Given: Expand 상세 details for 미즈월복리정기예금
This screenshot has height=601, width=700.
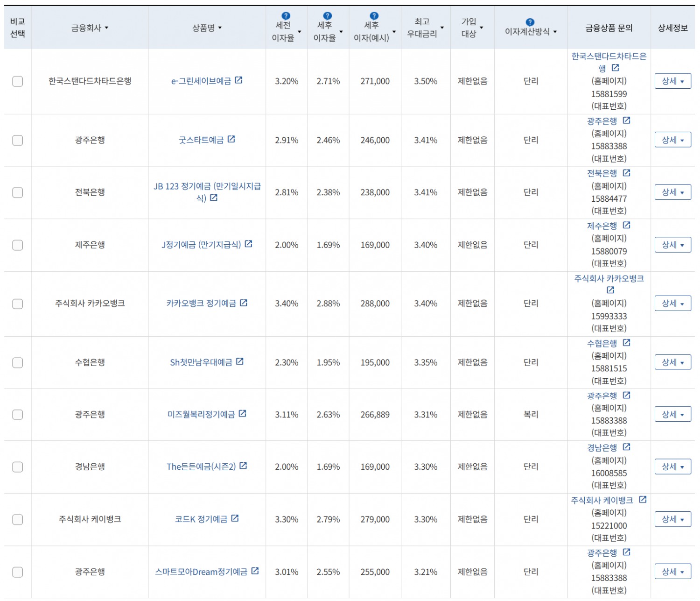Looking at the screenshot, I should point(673,415).
